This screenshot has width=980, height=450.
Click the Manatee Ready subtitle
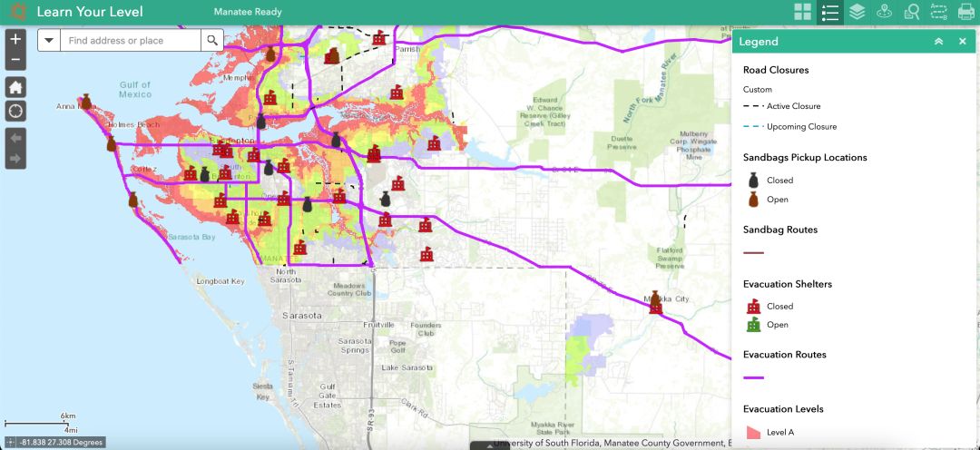[248, 12]
